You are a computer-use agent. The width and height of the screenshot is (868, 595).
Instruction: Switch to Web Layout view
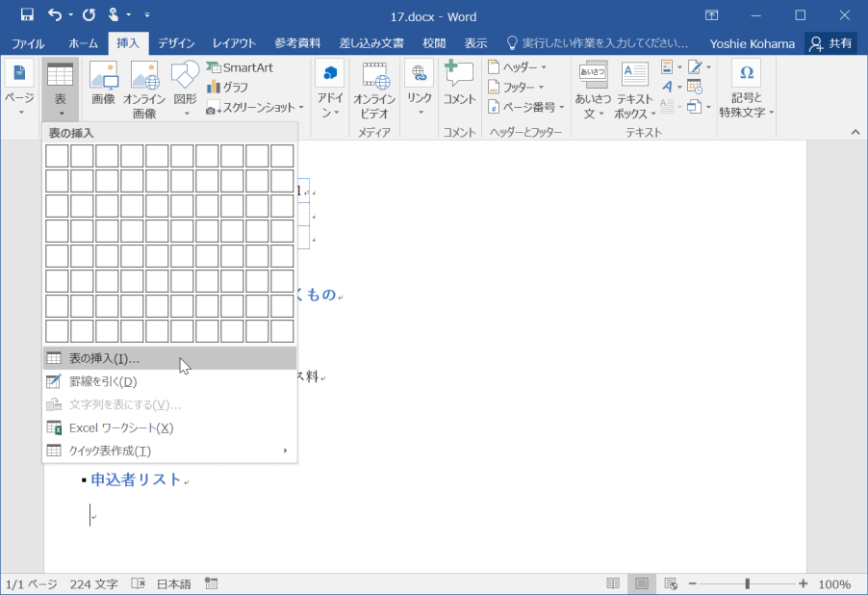tap(671, 583)
